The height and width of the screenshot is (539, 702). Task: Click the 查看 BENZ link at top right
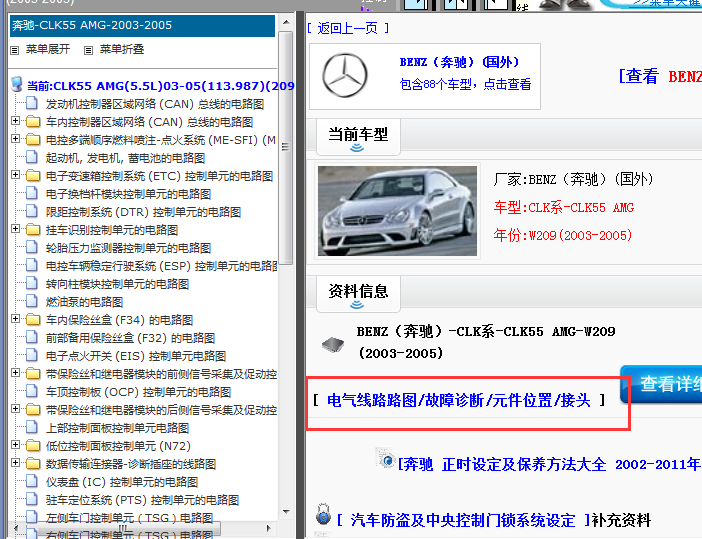click(x=660, y=77)
